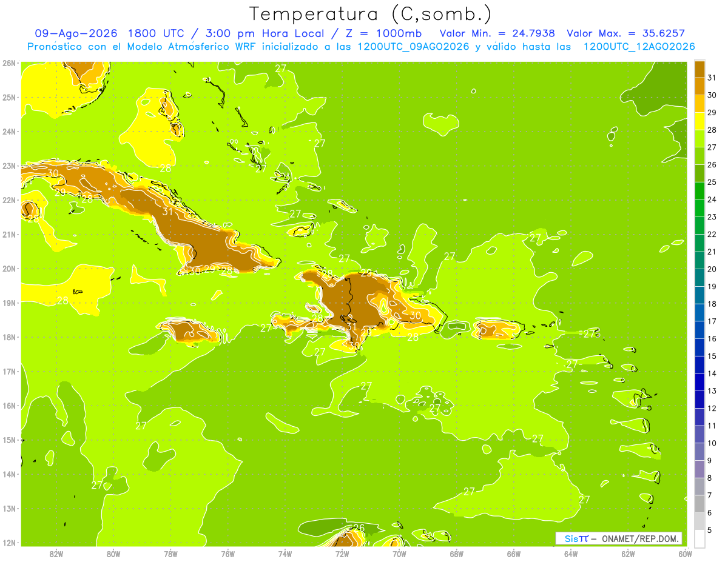
Task: Click the color scale value "5"
Action: pyautogui.click(x=710, y=530)
